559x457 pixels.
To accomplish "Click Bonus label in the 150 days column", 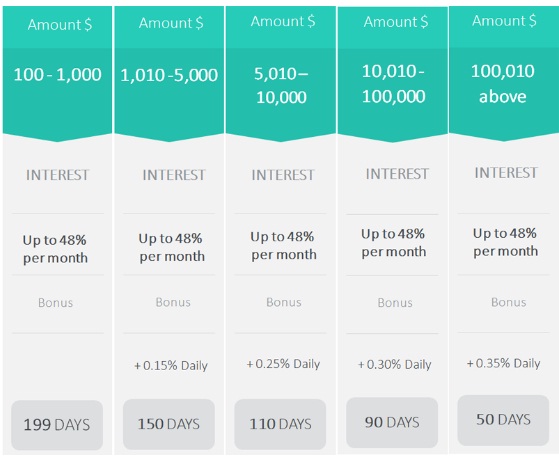I will (173, 302).
